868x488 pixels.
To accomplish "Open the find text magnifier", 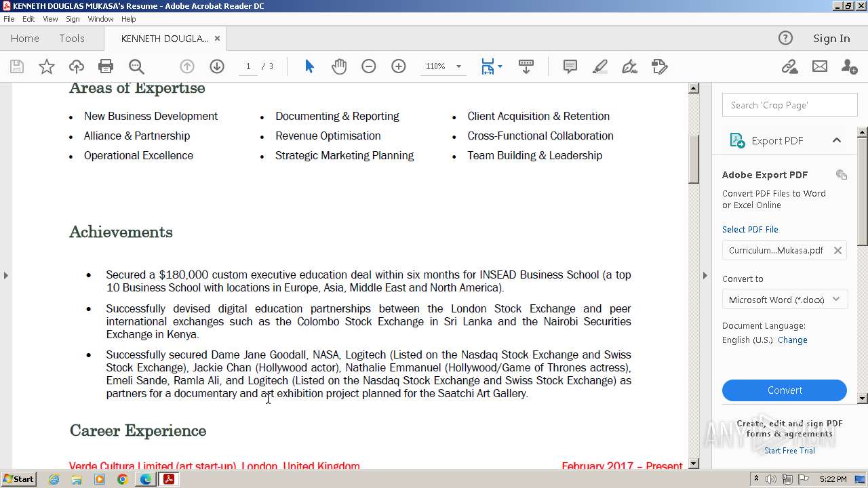I will pyautogui.click(x=136, y=66).
